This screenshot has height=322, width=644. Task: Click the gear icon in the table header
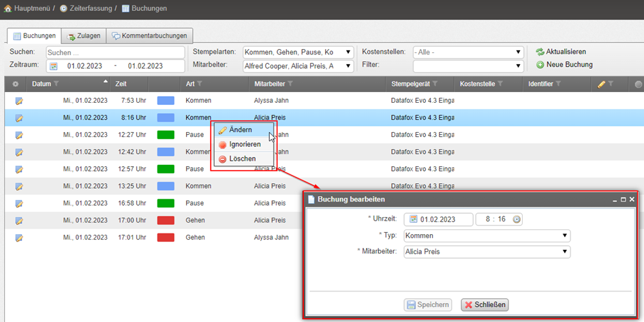16,84
